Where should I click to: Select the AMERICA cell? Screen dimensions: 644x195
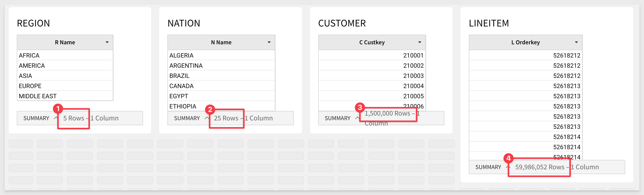click(x=65, y=65)
